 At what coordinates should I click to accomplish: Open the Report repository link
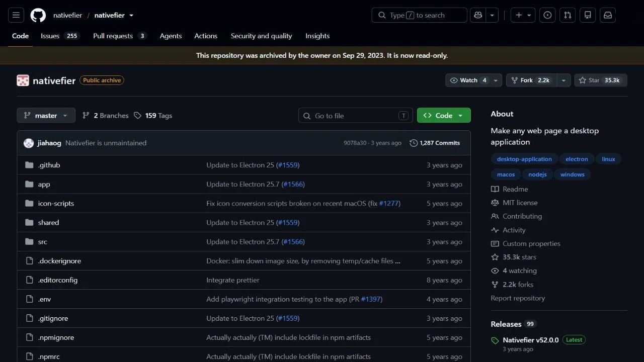pos(518,298)
